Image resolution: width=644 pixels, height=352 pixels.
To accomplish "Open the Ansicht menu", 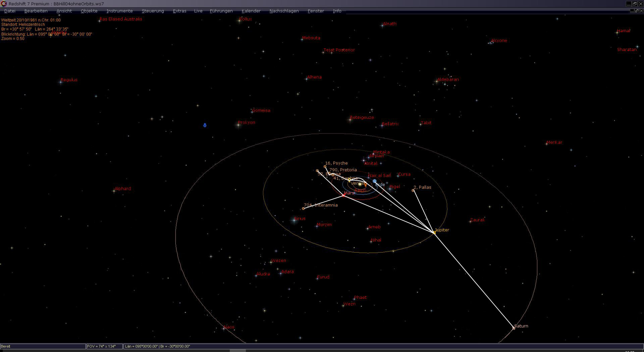I will 64,11.
